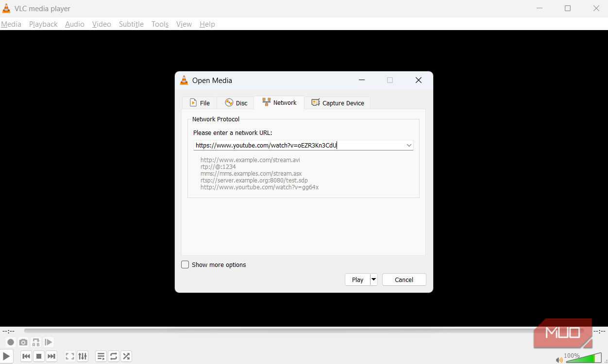Toggle random shuffle playback
Image resolution: width=608 pixels, height=364 pixels.
click(126, 356)
